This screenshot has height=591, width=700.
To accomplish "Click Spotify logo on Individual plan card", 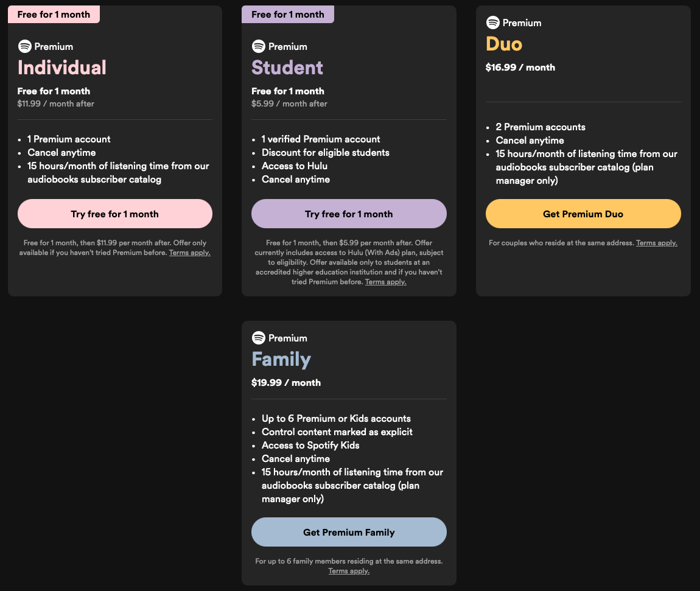I will (24, 46).
